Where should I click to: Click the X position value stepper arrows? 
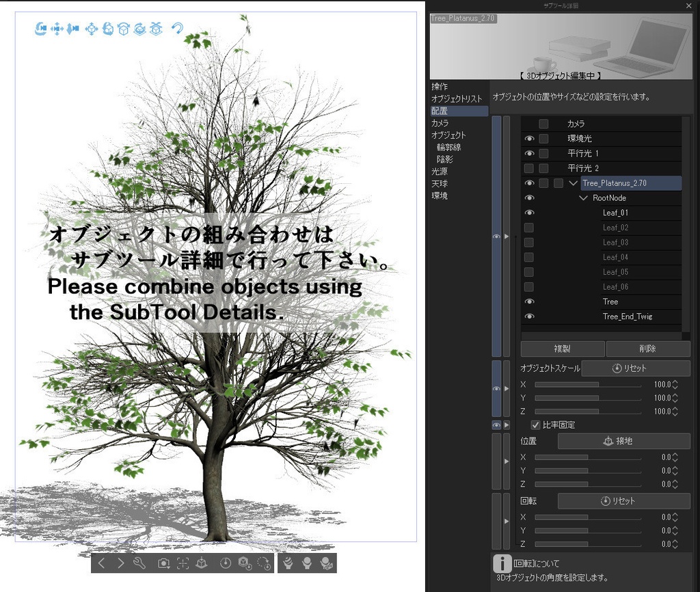pos(675,457)
